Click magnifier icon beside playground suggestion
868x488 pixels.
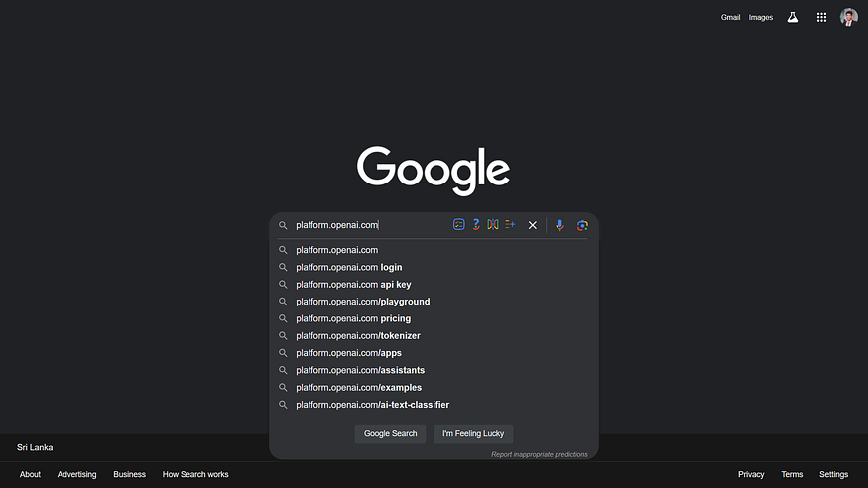coord(283,302)
